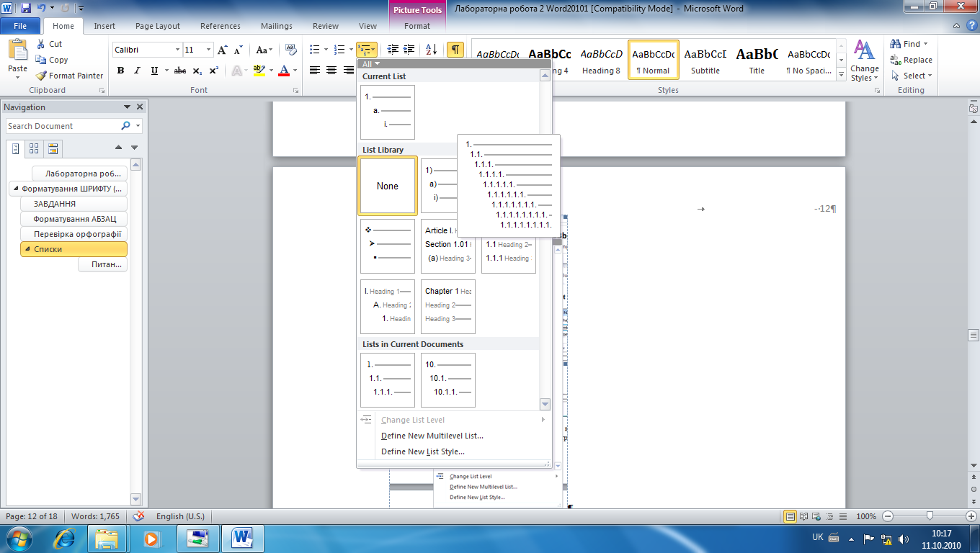The image size is (980, 553).
Task: Click the Decrease Indent icon
Action: click(393, 50)
